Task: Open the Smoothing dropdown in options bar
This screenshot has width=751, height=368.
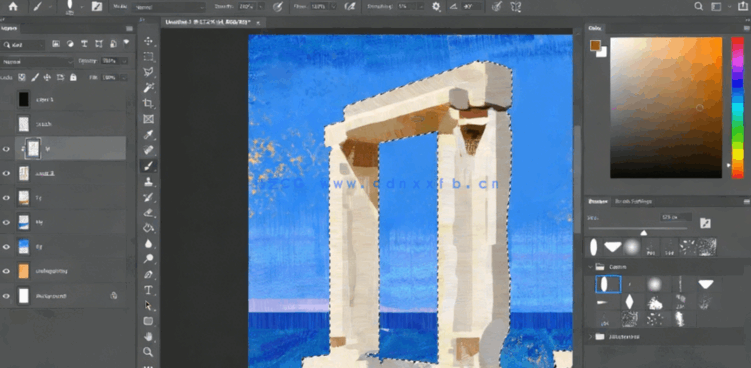Action: pyautogui.click(x=421, y=7)
